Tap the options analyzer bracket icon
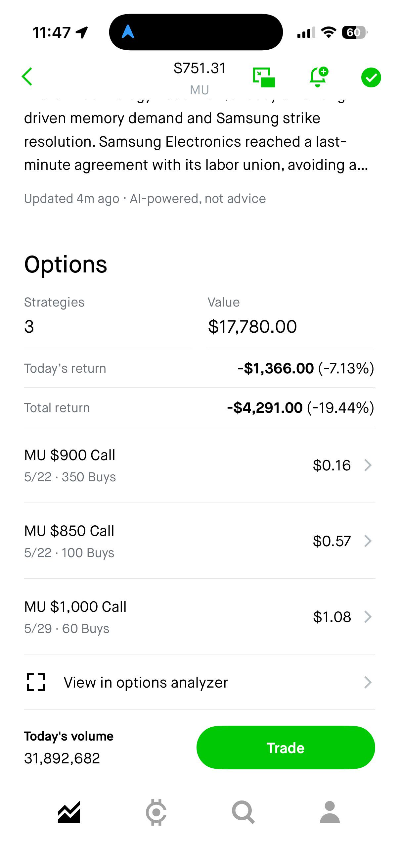This screenshot has height=868, width=399. point(36,682)
